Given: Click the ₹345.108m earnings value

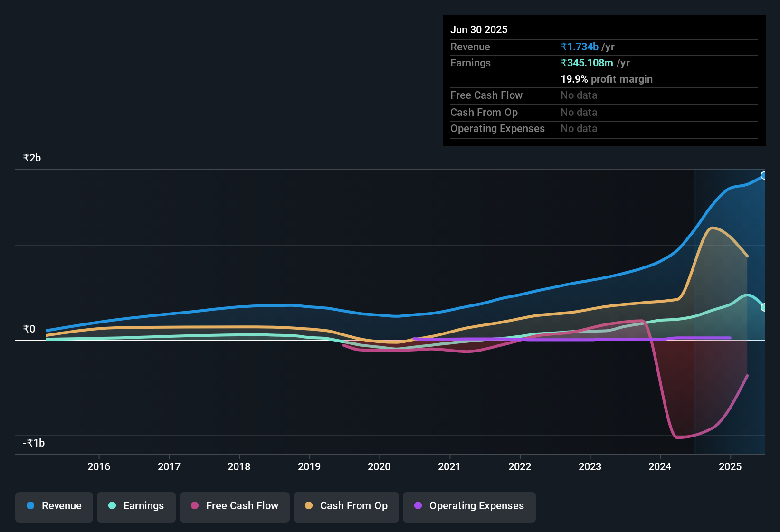Looking at the screenshot, I should (587, 63).
